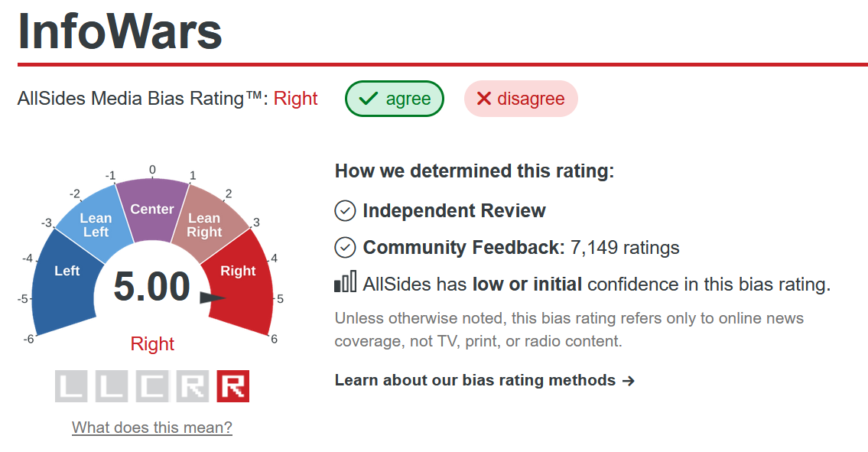868x452 pixels.
Task: Click the gauge needle pointing at 5
Action: tap(212, 298)
